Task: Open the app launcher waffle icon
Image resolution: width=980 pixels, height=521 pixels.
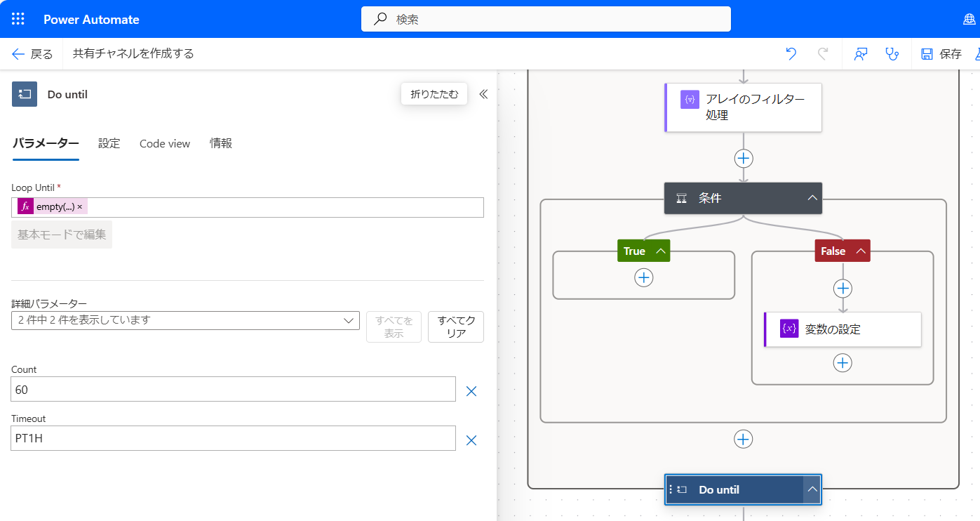Action: 18,19
